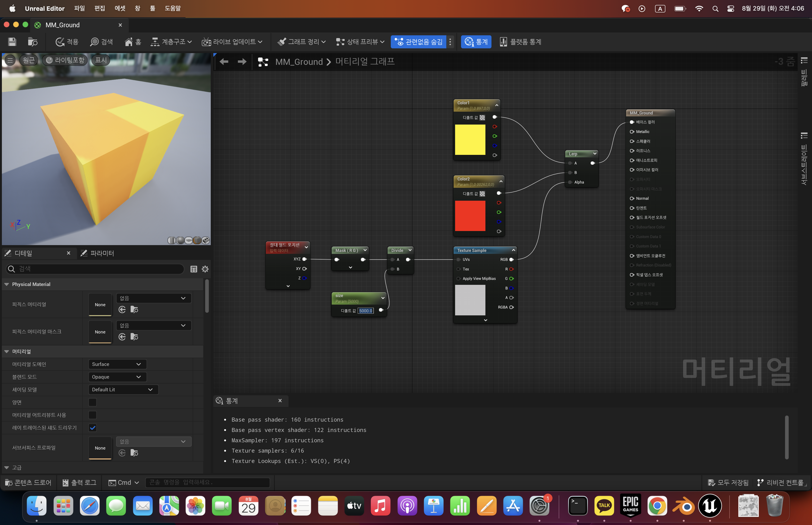Click the Color1 yellow color swatch
This screenshot has height=525, width=812.
pyautogui.click(x=470, y=139)
